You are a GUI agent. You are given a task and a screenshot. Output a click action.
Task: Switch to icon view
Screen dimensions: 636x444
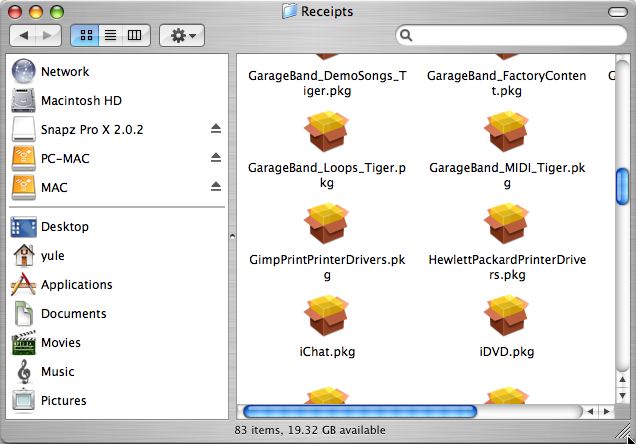[x=85, y=35]
